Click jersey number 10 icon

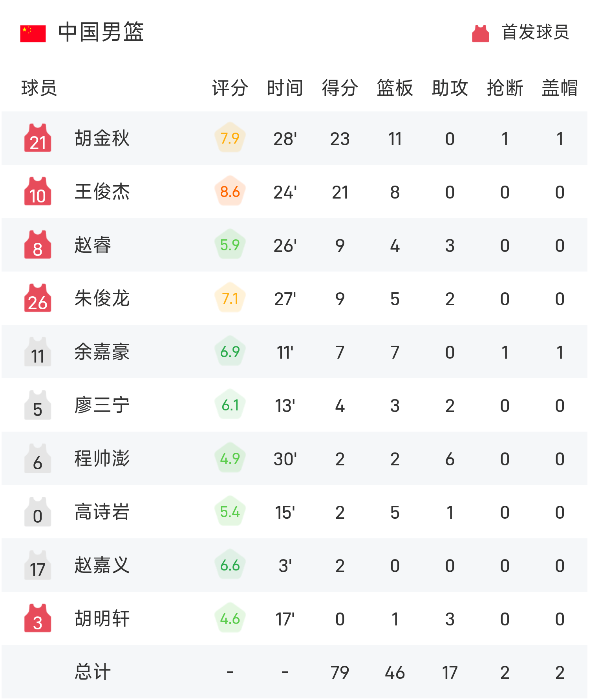38,191
